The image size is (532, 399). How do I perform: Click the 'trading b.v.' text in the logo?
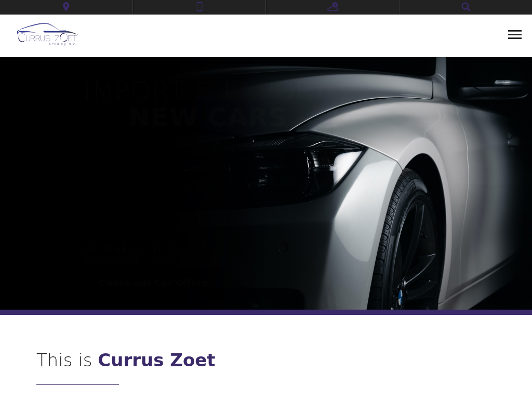pyautogui.click(x=63, y=44)
